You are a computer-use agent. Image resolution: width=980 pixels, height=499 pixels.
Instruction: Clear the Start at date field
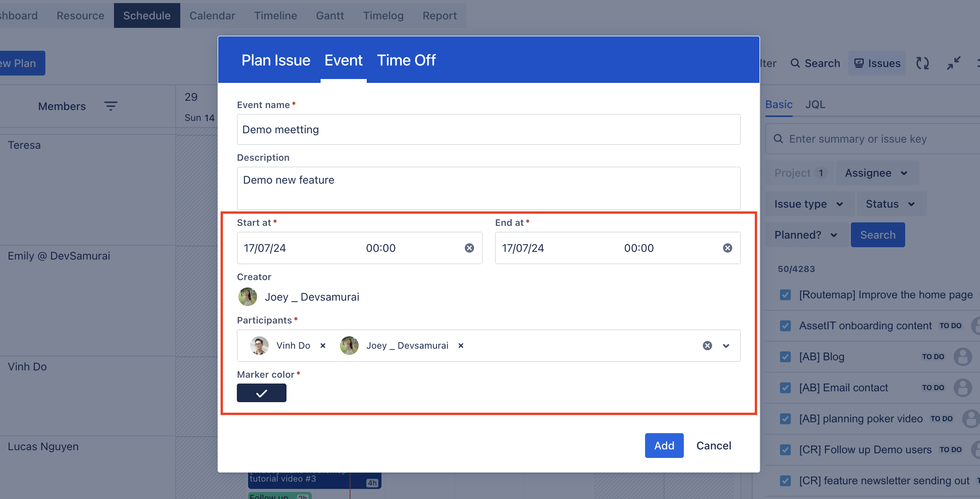pyautogui.click(x=469, y=248)
